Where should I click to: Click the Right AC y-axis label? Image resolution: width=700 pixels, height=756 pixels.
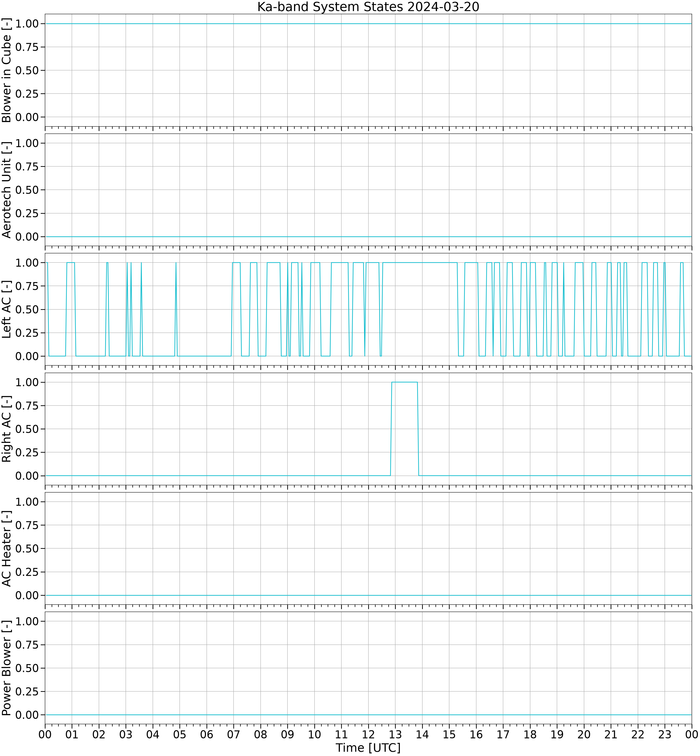point(7,429)
